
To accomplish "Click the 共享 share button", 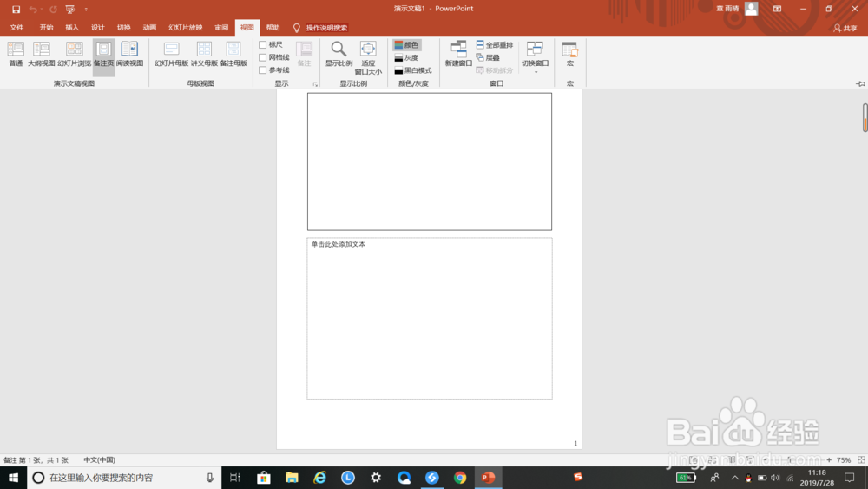I will pos(845,29).
